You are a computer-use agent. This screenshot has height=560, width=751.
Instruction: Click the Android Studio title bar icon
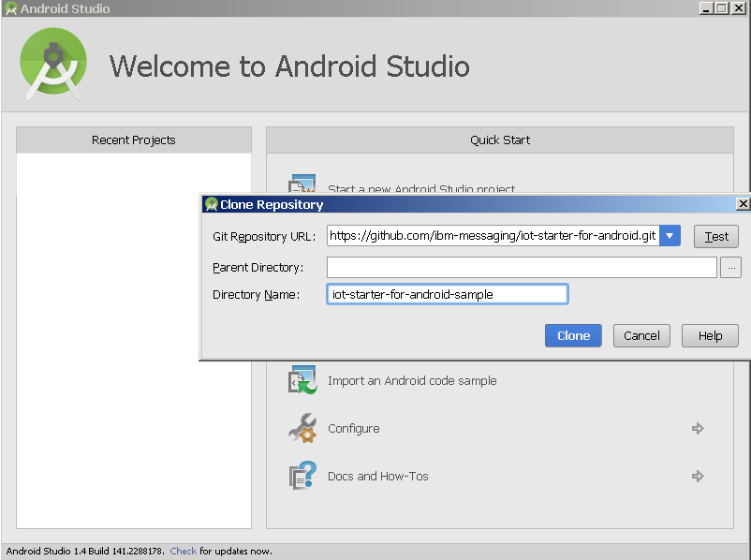point(10,8)
